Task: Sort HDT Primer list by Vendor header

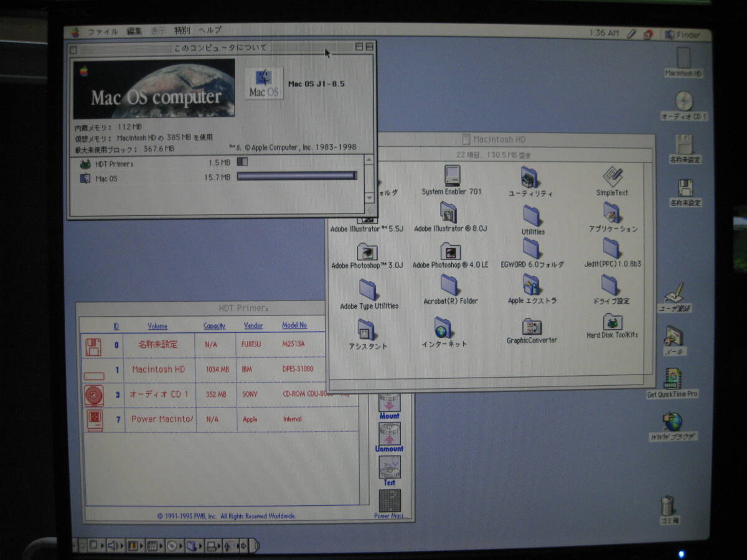Action: [253, 325]
